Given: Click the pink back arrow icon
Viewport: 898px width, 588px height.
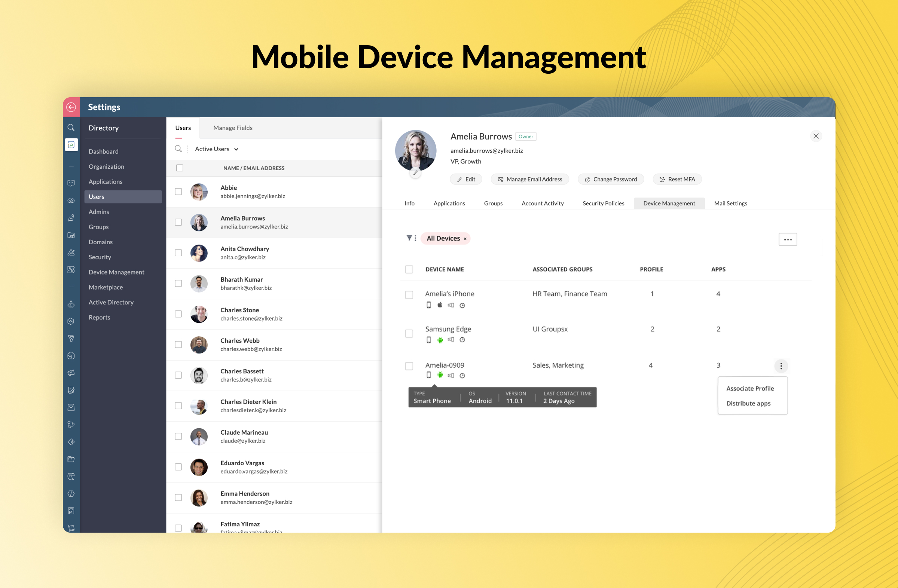Looking at the screenshot, I should (x=71, y=107).
